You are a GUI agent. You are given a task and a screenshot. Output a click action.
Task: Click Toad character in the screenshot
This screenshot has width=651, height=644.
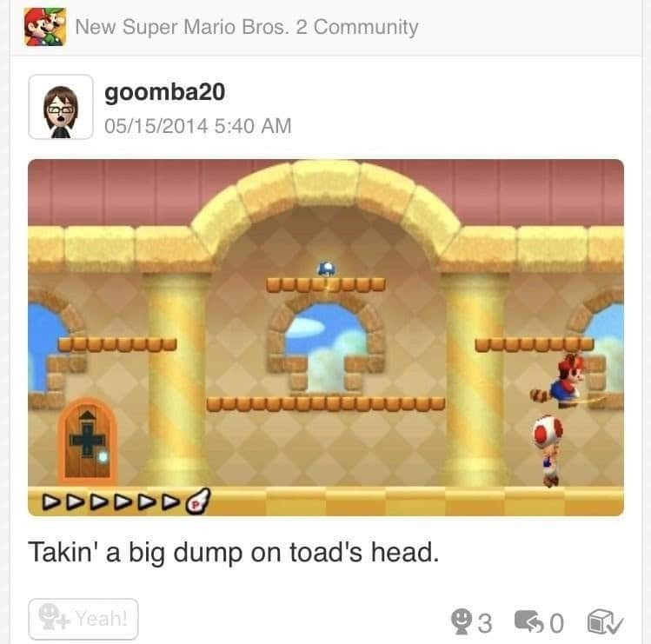[x=548, y=450]
